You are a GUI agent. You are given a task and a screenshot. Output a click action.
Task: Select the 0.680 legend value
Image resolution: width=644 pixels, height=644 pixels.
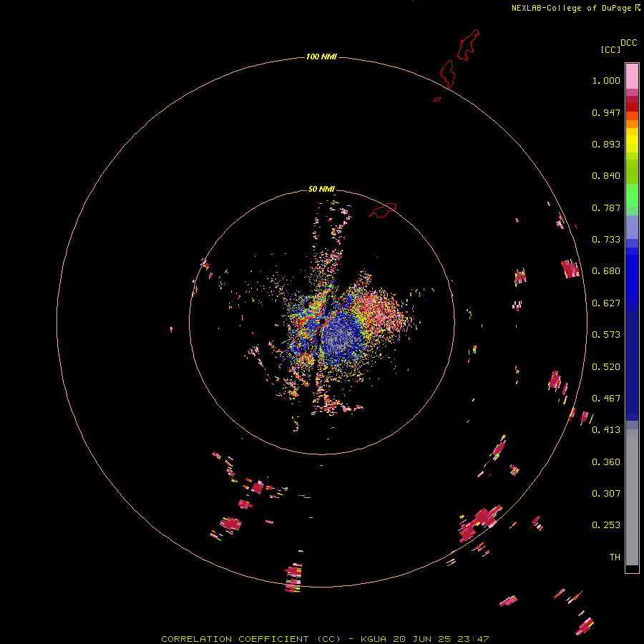click(x=606, y=271)
